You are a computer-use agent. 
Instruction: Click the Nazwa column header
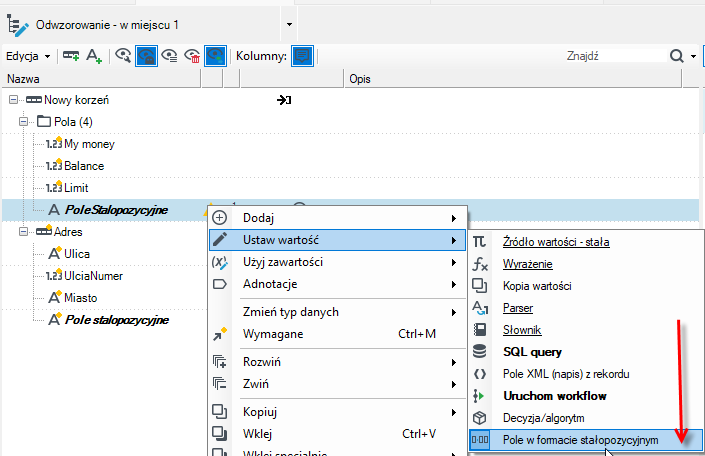101,79
